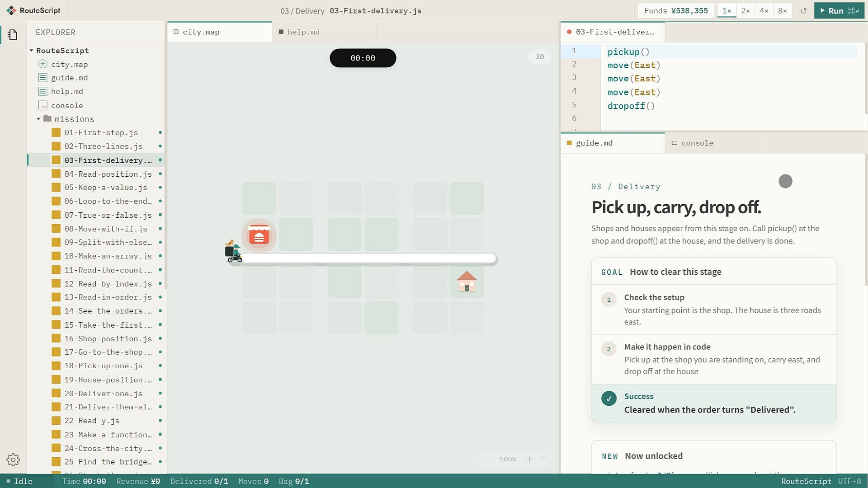Click the 03 / Delivery breadcrumb

click(302, 11)
